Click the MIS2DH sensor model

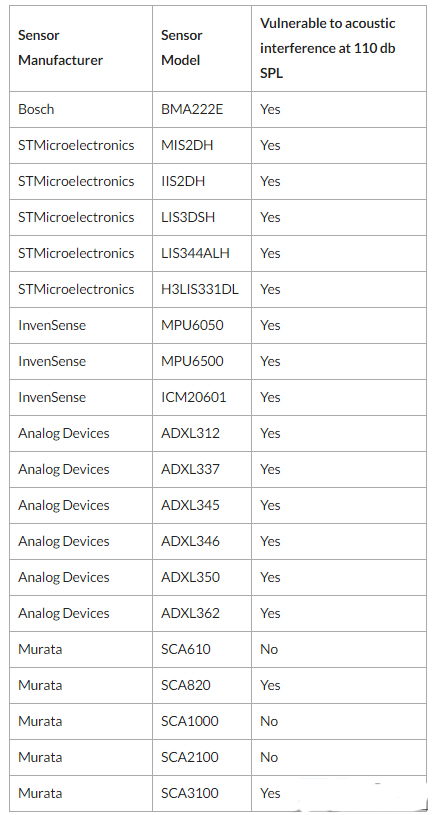187,145
